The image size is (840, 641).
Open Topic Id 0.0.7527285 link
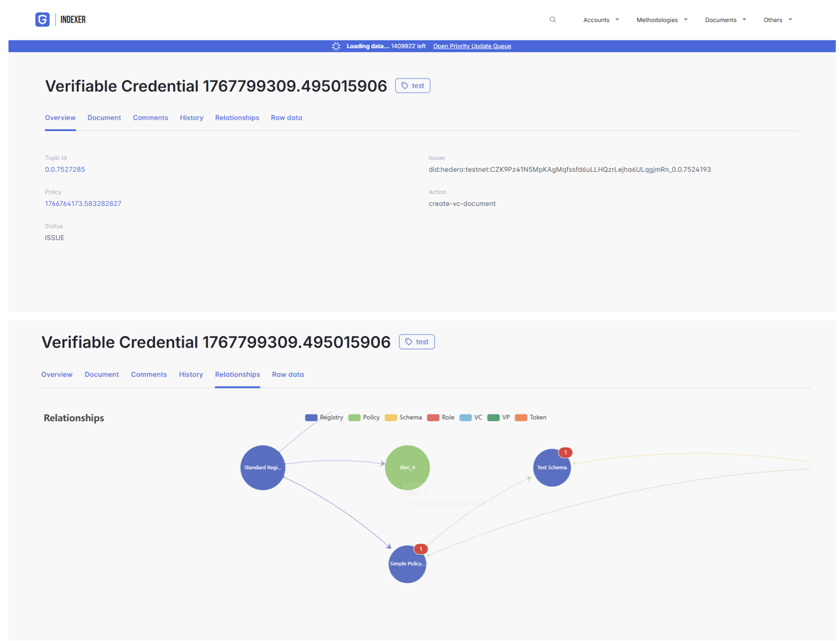(65, 170)
